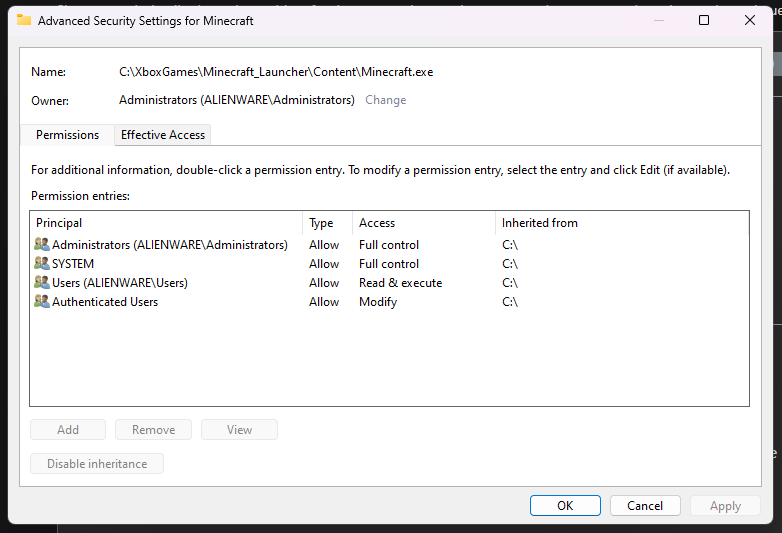Click the SYSTEM principal group icon
The image size is (782, 533).
click(x=42, y=263)
